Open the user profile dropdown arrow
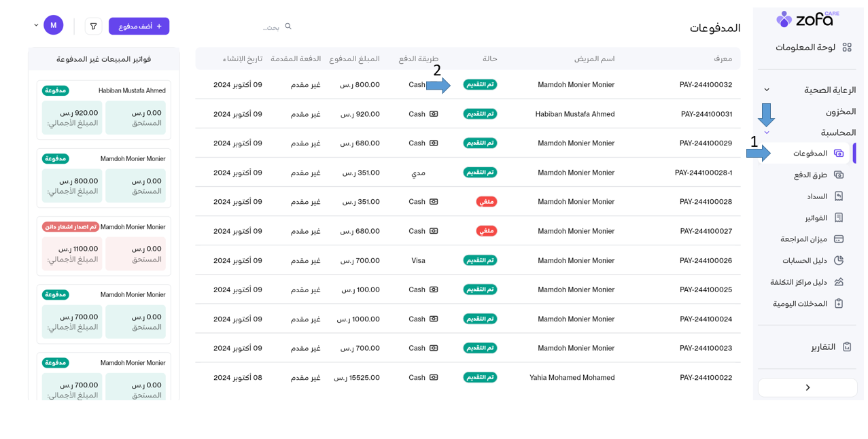868x439 pixels. (x=36, y=26)
